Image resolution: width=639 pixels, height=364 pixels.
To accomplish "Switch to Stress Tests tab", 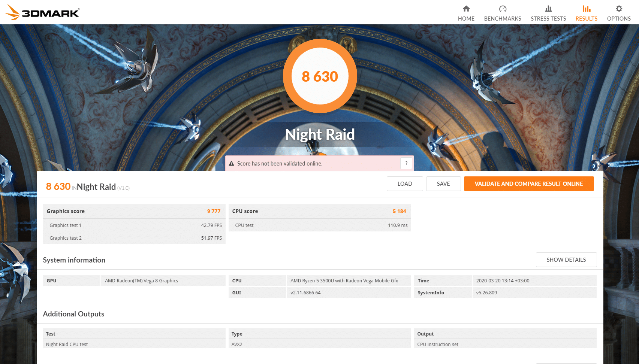I will pos(548,18).
